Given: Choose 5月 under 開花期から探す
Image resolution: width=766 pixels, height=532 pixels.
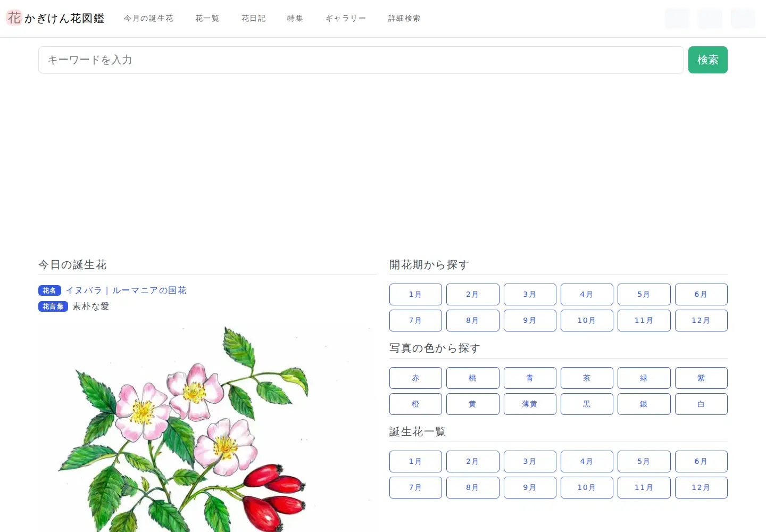Looking at the screenshot, I should [x=644, y=294].
